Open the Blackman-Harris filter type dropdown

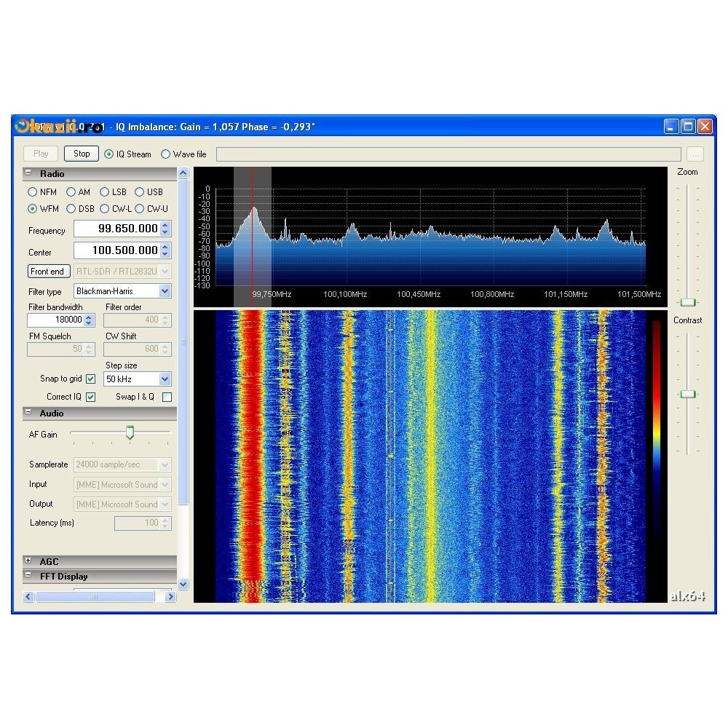point(165,290)
